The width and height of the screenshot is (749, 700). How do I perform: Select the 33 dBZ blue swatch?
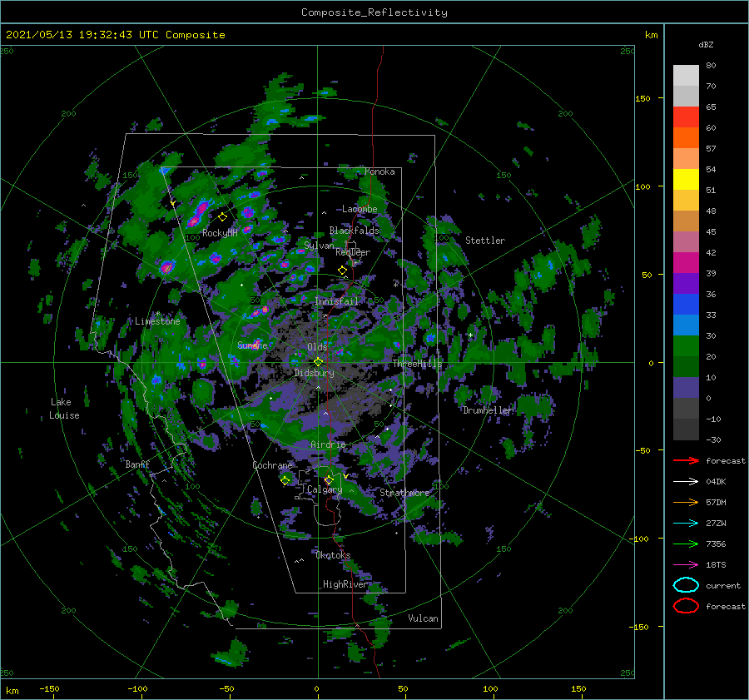tap(686, 325)
